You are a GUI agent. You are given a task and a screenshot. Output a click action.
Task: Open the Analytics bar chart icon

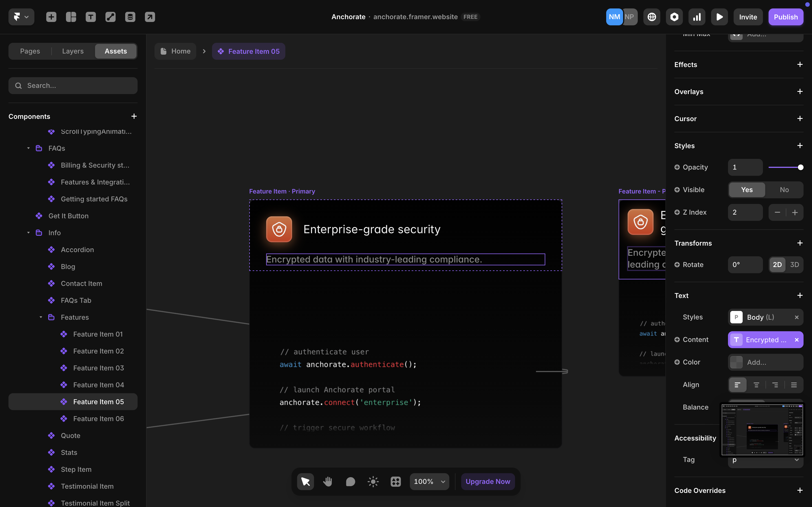tap(697, 17)
